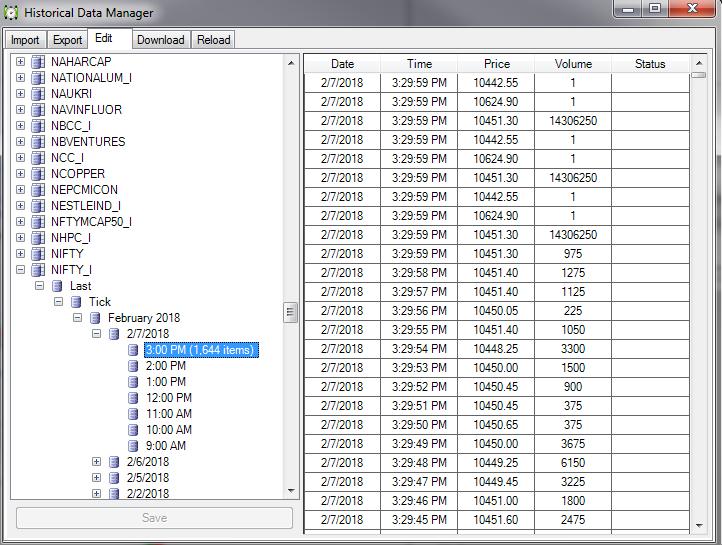Click the Volume column header
This screenshot has height=545, width=722.
(573, 64)
